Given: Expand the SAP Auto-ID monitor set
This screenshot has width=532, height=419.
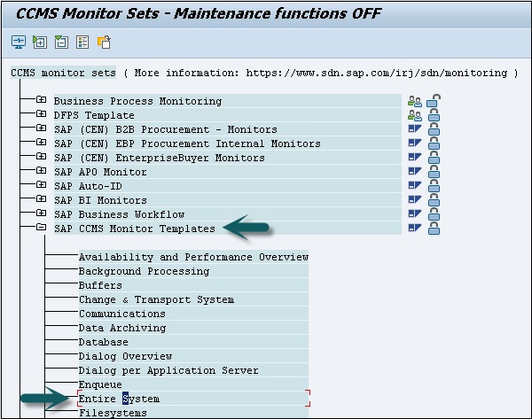Looking at the screenshot, I should coord(41,186).
